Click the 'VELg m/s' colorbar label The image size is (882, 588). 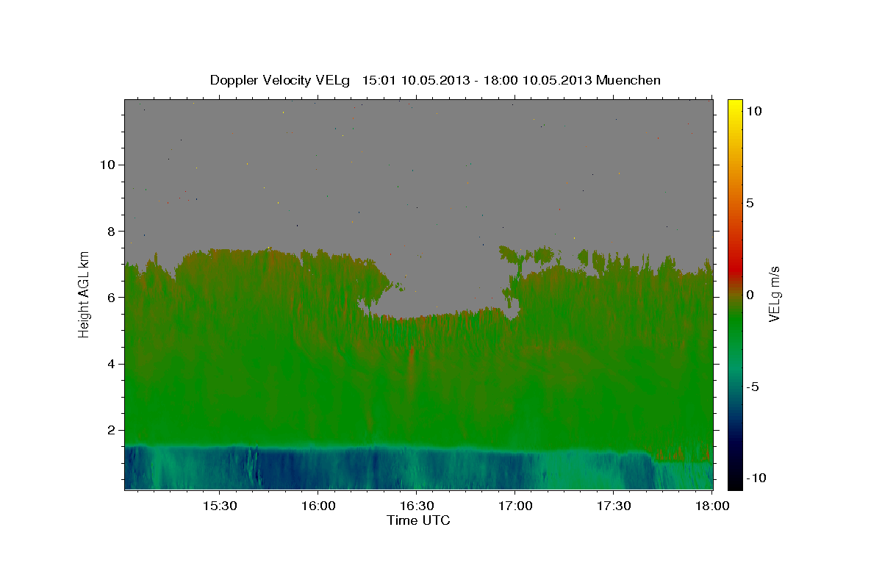pos(774,293)
